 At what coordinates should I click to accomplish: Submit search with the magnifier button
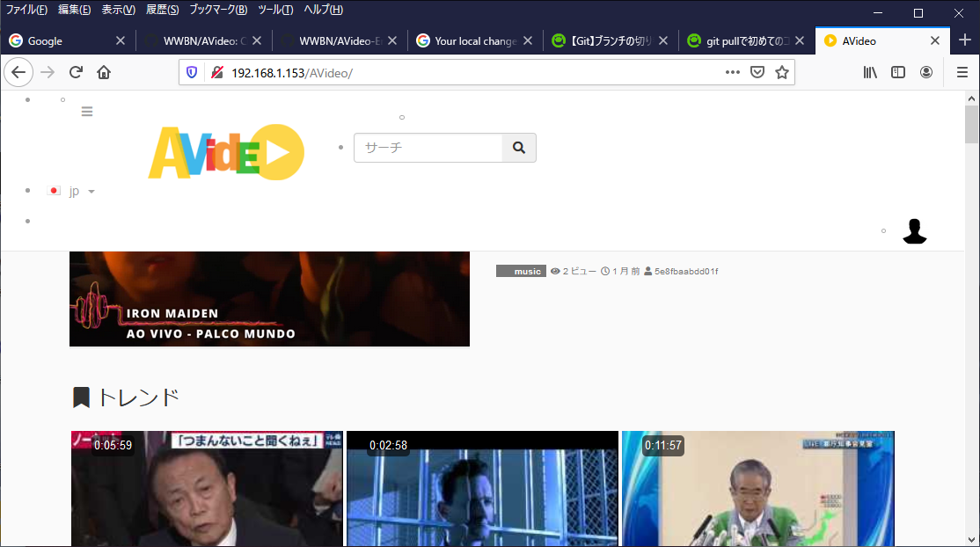[519, 148]
